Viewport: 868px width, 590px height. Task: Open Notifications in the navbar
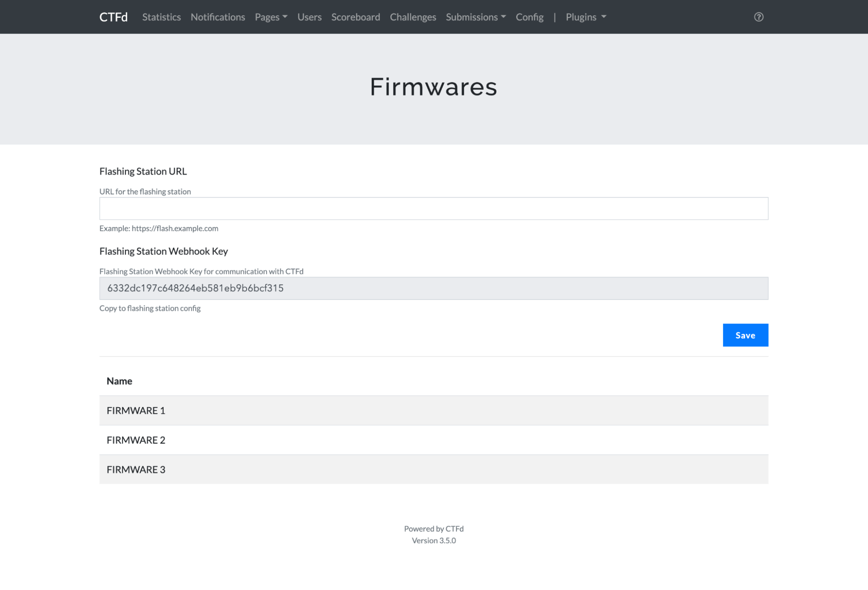(x=218, y=17)
